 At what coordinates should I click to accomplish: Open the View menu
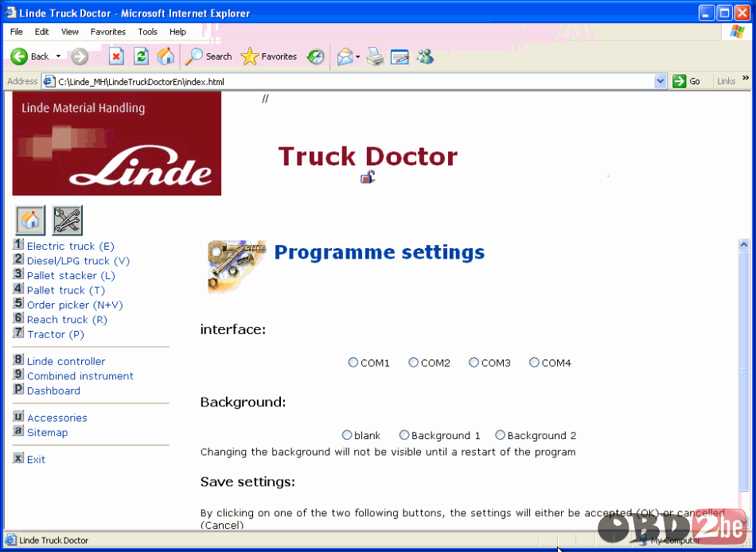[70, 32]
